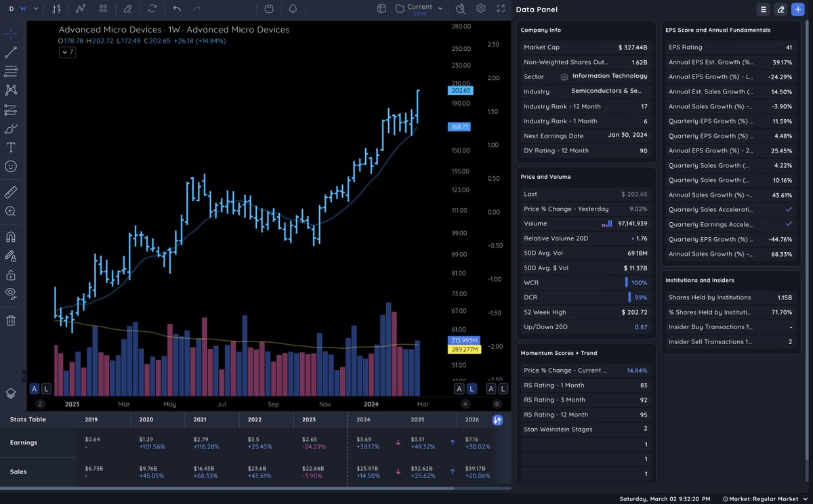Expand the Current layout dropdown

[x=440, y=9]
